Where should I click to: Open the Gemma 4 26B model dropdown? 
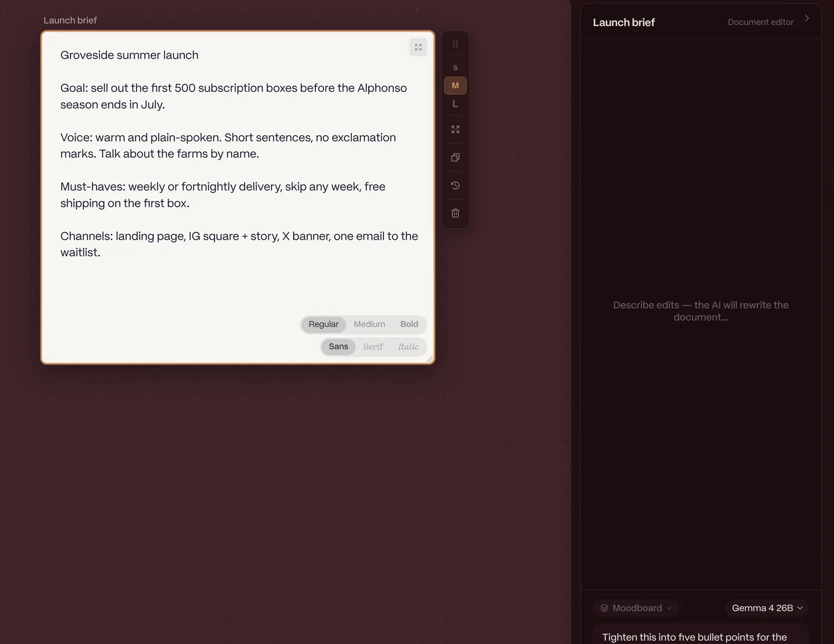tap(767, 608)
